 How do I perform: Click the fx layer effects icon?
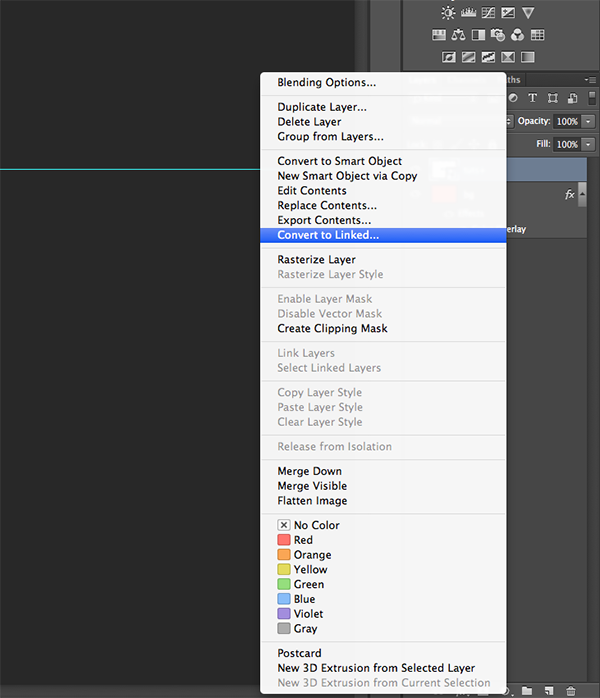569,195
